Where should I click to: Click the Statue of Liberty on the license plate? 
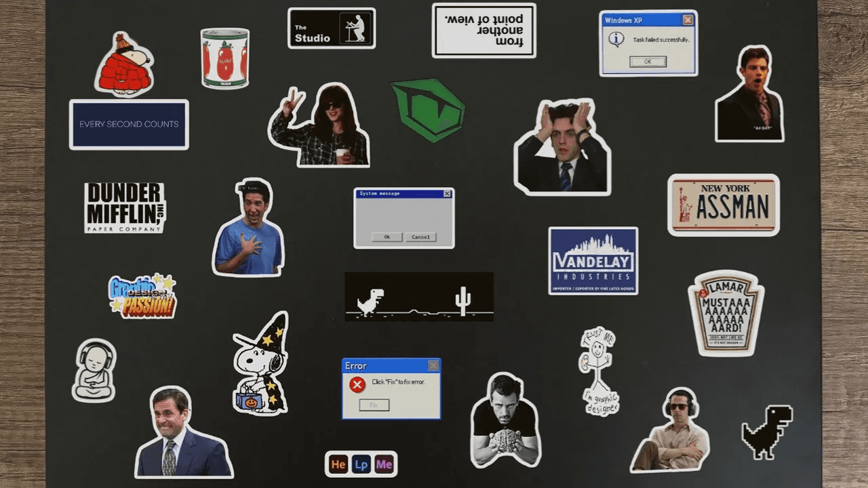[x=686, y=206]
